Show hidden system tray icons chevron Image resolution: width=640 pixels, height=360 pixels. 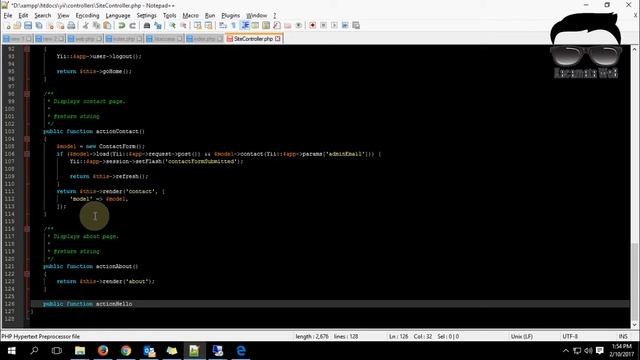565,351
